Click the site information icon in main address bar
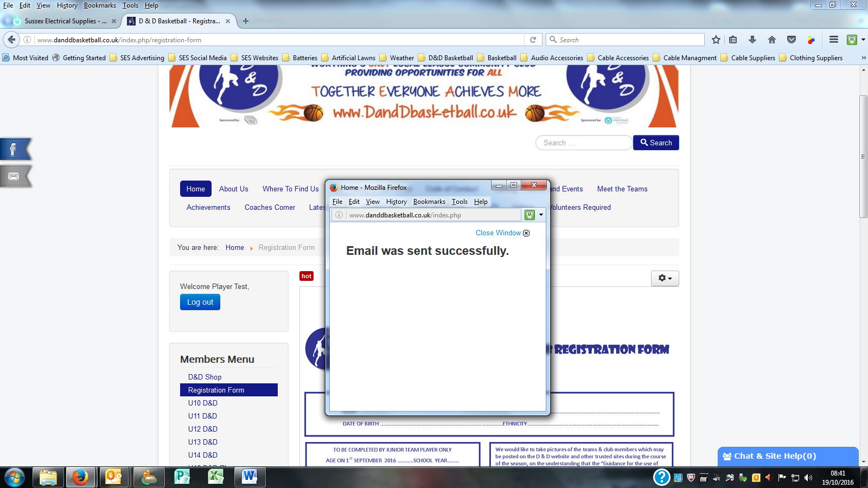868x488 pixels. pyautogui.click(x=27, y=40)
